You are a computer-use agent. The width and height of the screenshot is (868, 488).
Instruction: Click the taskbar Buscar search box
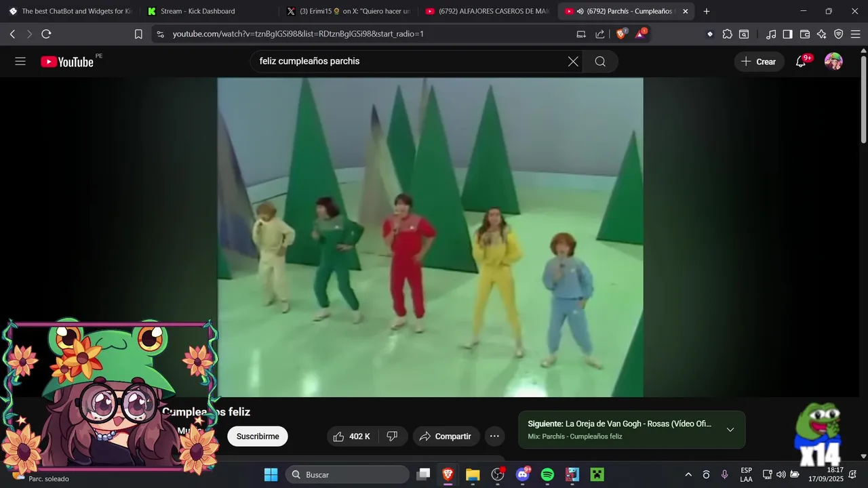coord(347,474)
